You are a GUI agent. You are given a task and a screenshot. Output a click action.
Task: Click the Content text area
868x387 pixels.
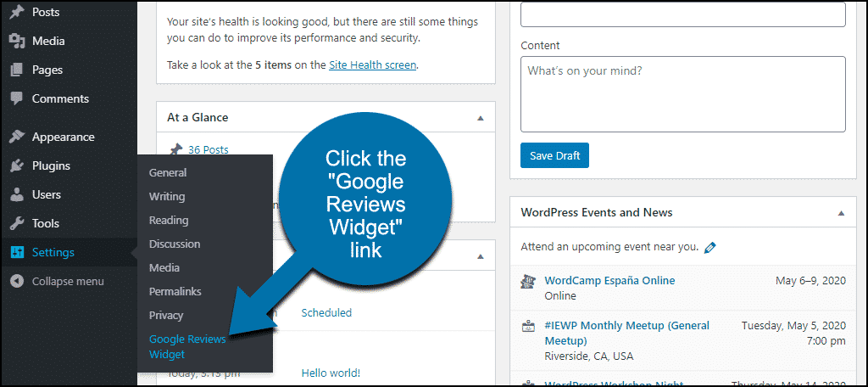point(683,94)
